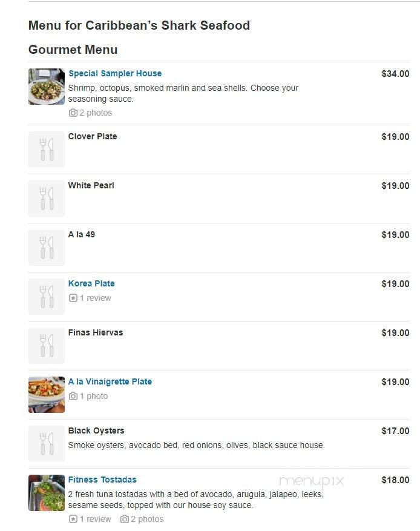This screenshot has width=420, height=531.
Task: Click the camera icon beside Special Sampler House photos
Action: 73,113
